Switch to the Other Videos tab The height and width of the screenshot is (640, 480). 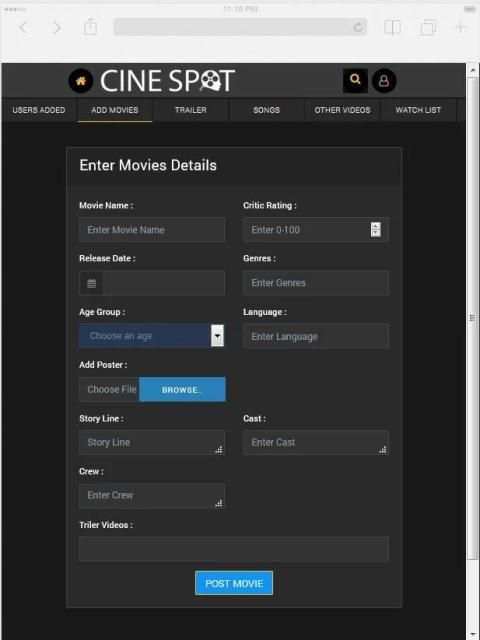tap(342, 110)
